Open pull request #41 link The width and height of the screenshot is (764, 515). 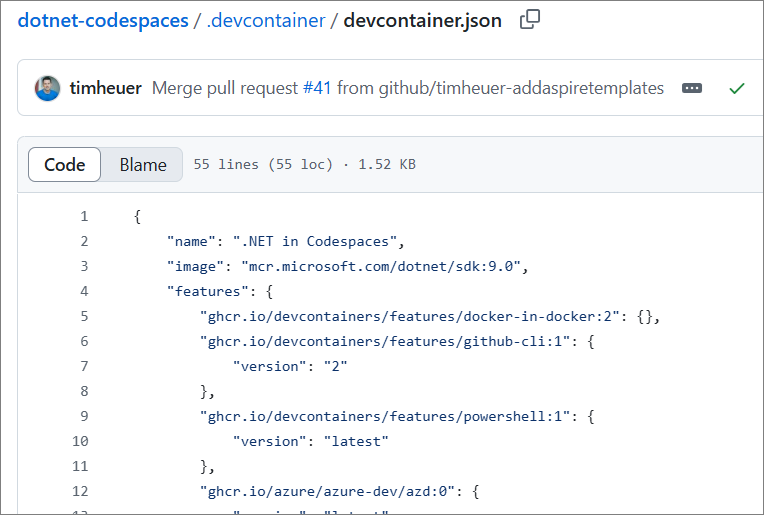317,88
